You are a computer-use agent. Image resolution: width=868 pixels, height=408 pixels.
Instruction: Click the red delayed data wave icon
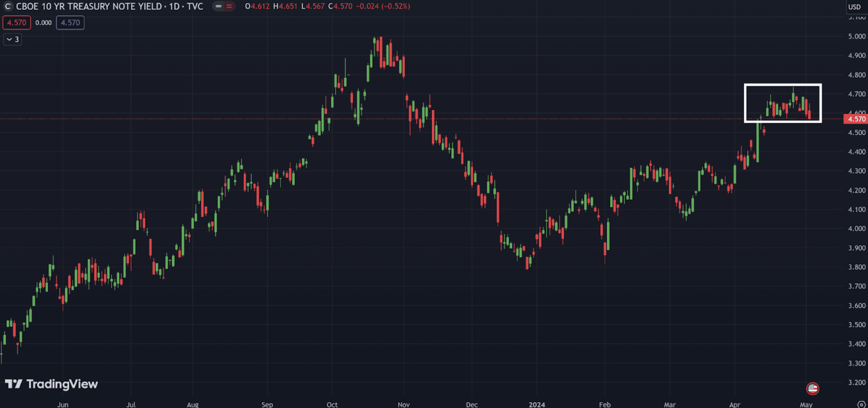coord(229,7)
